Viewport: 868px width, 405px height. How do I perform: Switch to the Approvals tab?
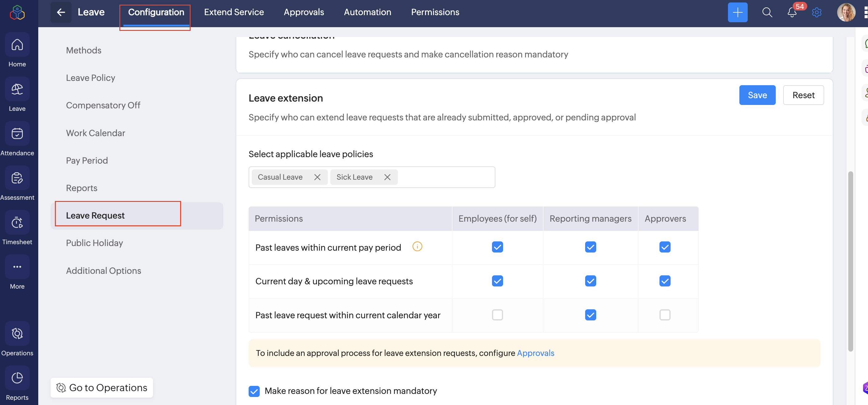(x=304, y=12)
